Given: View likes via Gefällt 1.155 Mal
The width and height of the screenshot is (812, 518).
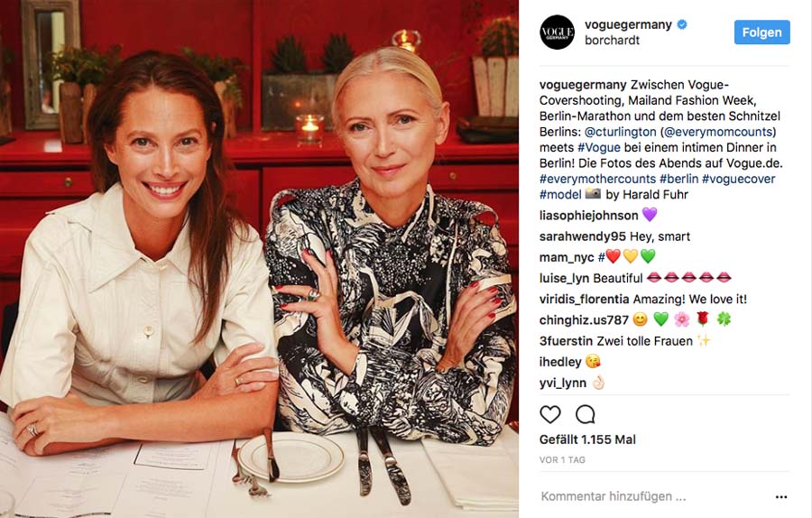Looking at the screenshot, I should (x=587, y=439).
